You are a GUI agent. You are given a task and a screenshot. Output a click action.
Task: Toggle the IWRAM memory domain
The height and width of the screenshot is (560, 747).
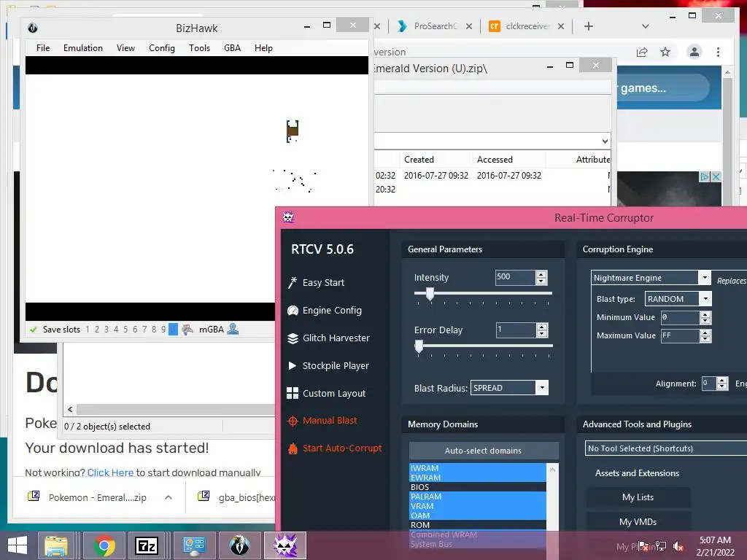click(478, 468)
